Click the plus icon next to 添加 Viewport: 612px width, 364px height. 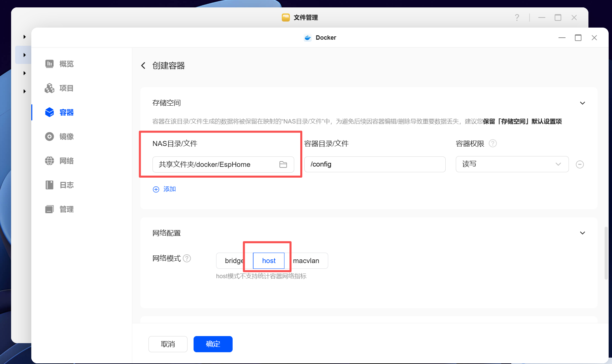[156, 189]
